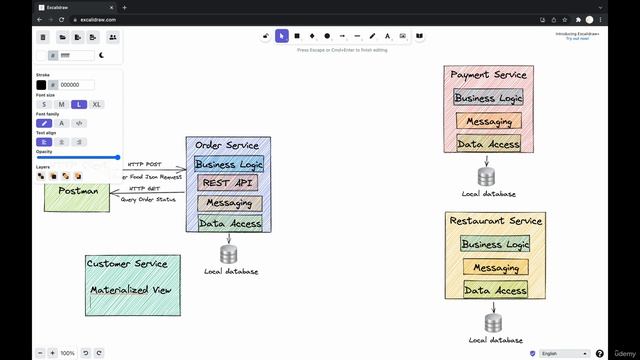The image size is (640, 360).
Task: Click the reset canvas trash icon
Action: 43,38
